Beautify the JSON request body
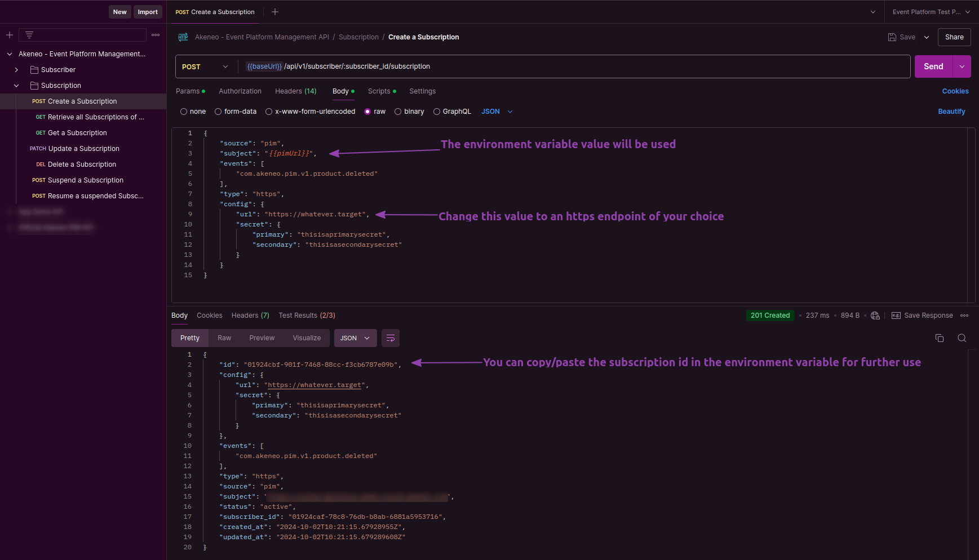Screen dimensions: 979x560 951,111
